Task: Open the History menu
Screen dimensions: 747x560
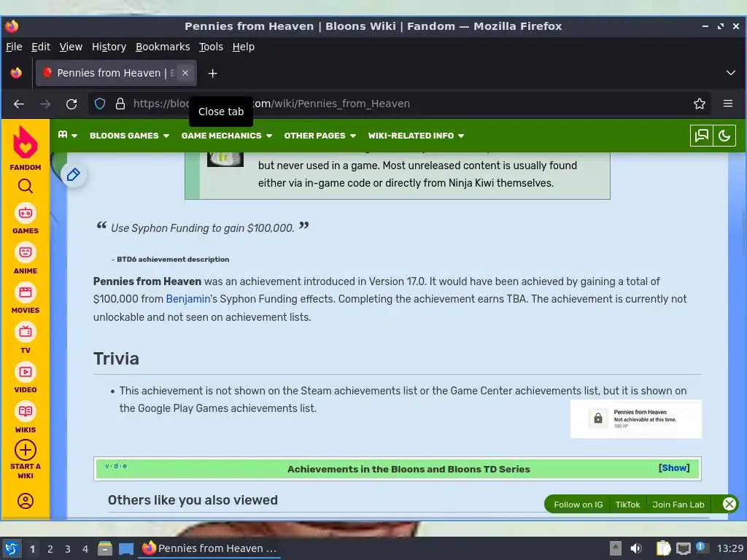Action: coord(109,47)
